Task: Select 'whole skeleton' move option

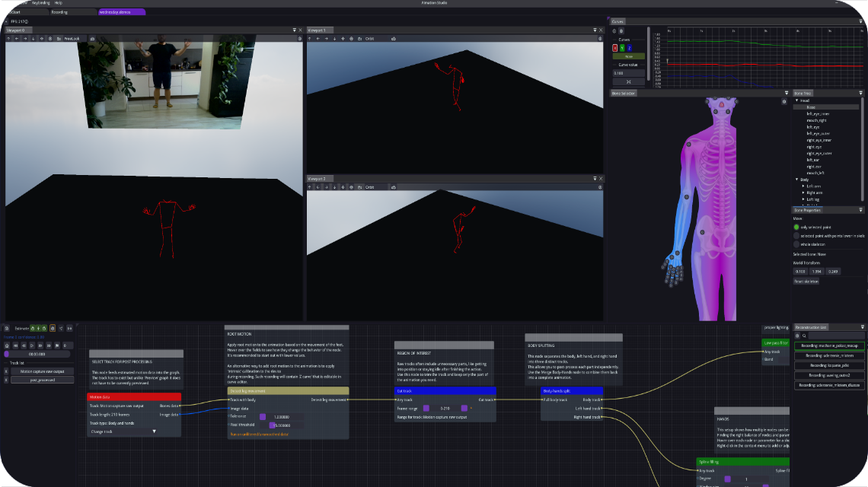Action: (796, 244)
